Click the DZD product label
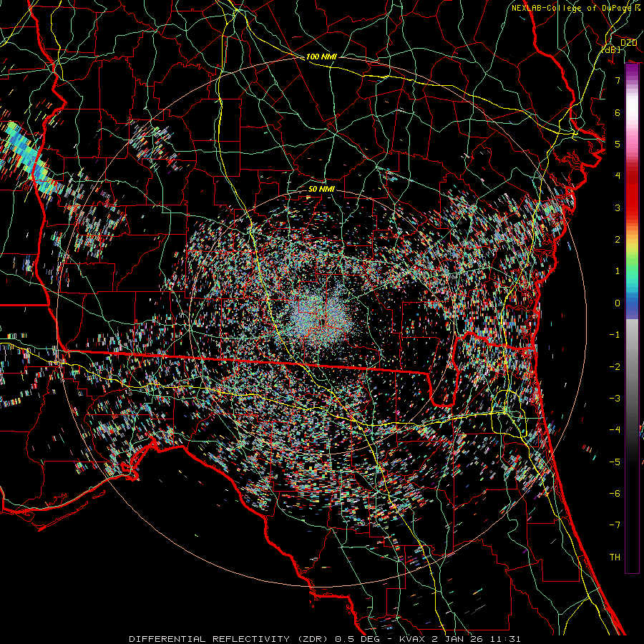 [628, 43]
